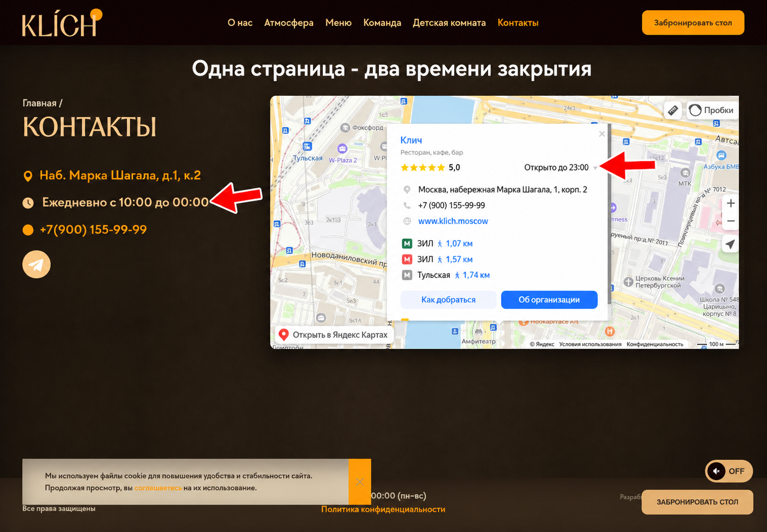Click the map geolocation arrow icon
This screenshot has height=532, width=767.
tap(730, 244)
